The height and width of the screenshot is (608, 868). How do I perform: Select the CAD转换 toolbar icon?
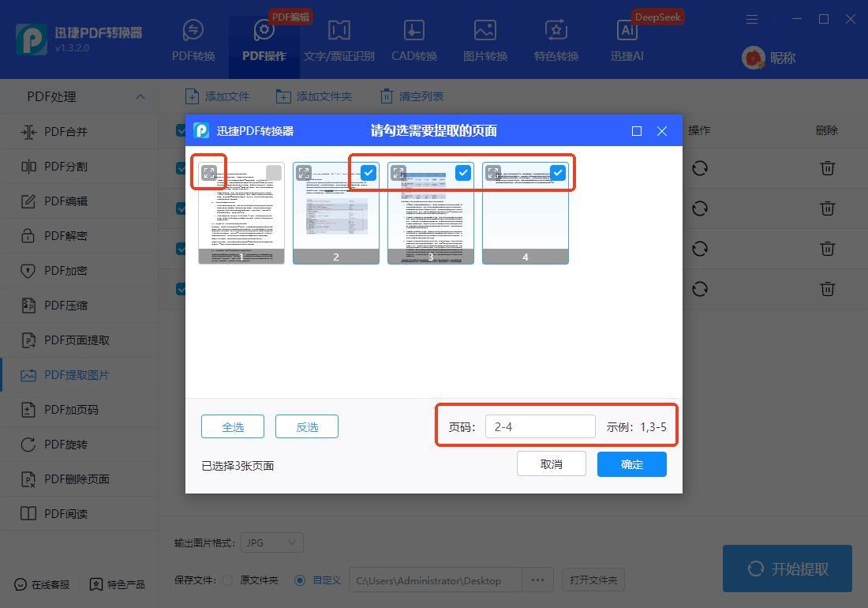[x=414, y=30]
